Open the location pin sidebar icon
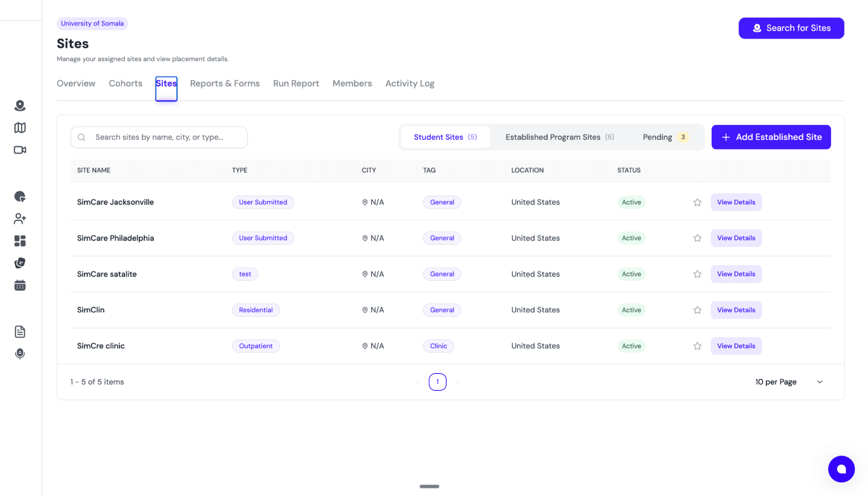 tap(20, 106)
